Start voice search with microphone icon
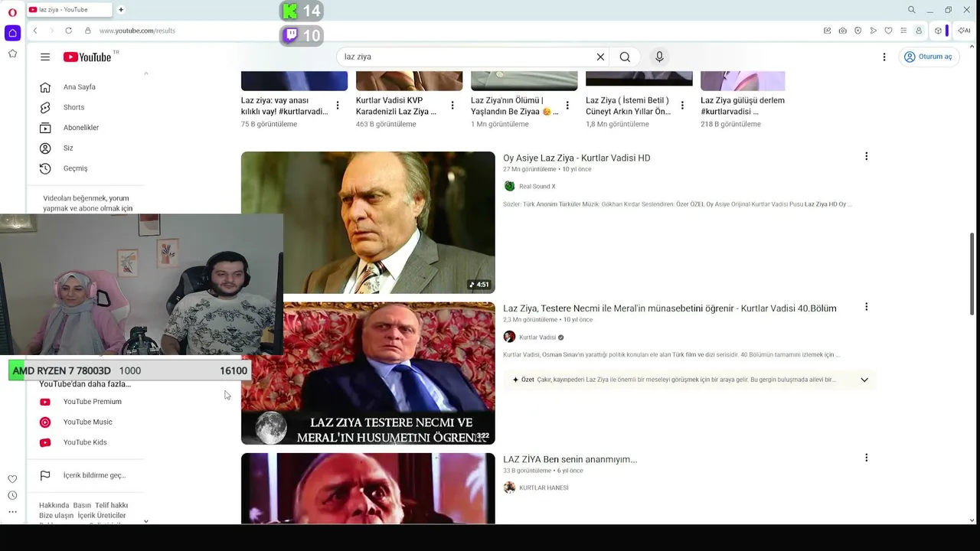 pyautogui.click(x=659, y=57)
